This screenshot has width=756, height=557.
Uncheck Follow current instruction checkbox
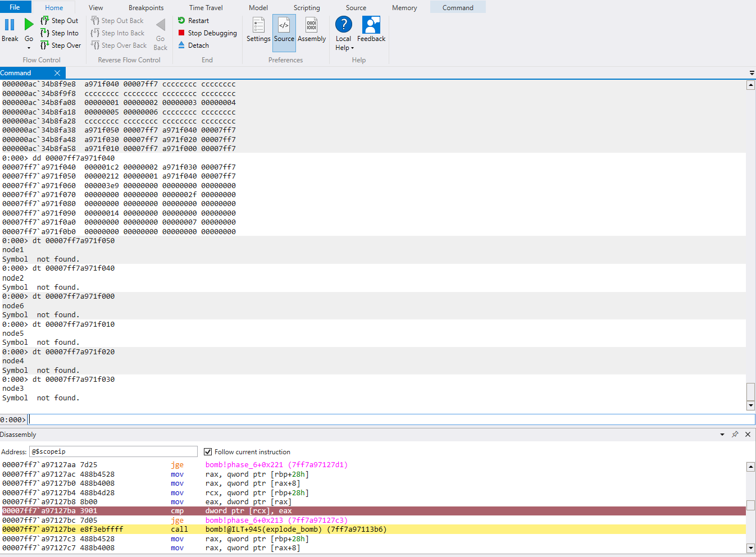[x=208, y=452]
